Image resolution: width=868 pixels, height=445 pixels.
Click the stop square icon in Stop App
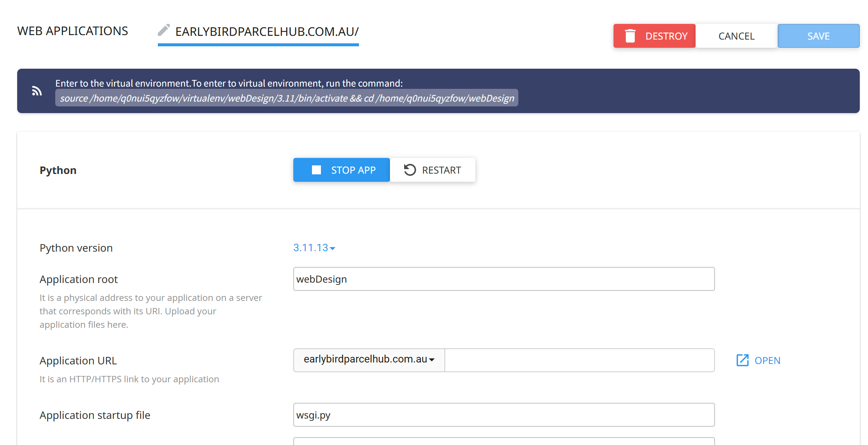[x=316, y=170]
